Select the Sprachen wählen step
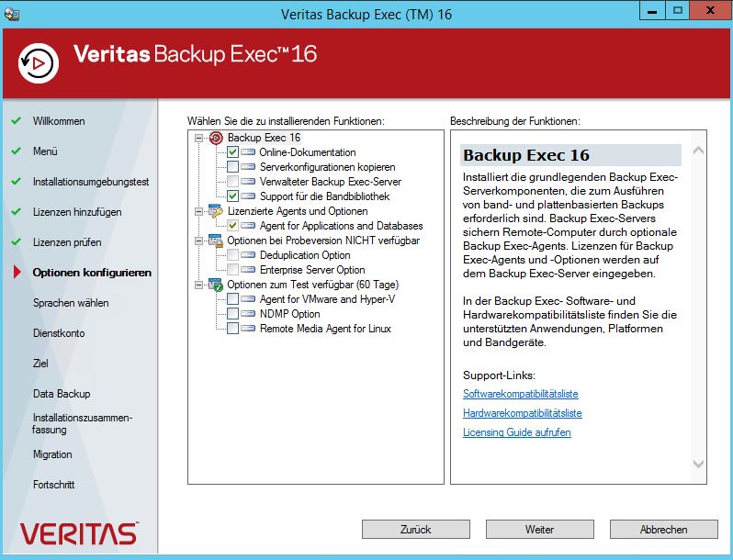Screen dimensions: 733x560 (x=71, y=303)
